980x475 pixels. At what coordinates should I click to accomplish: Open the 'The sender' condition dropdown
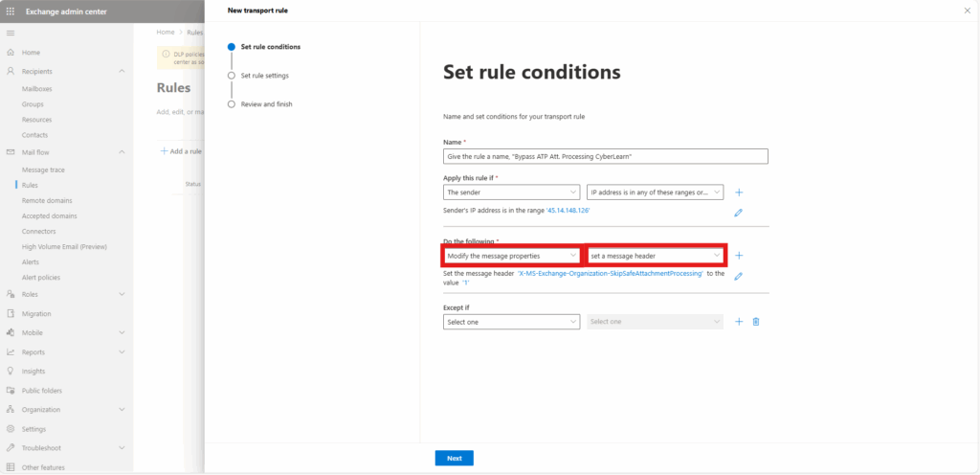click(512, 192)
